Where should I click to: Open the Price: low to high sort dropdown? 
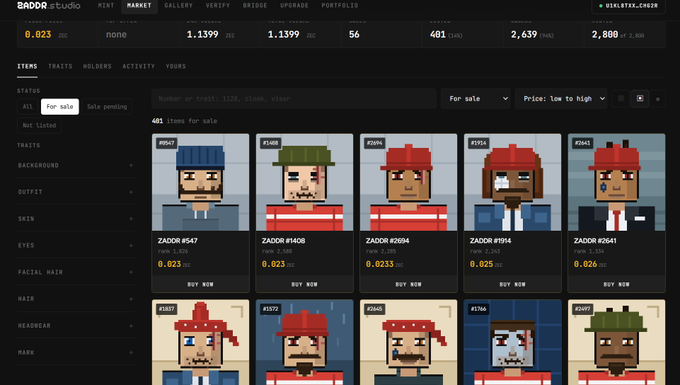(x=561, y=98)
